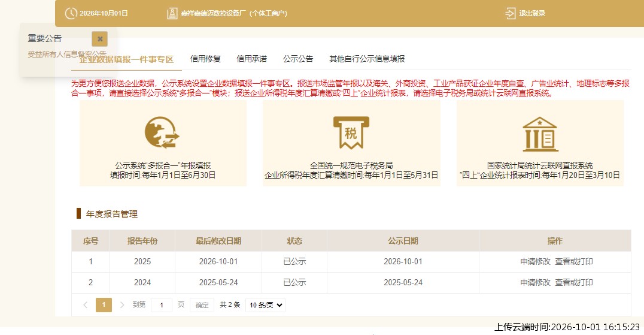
Task: Click the 税 tax bureau icon
Action: pos(351,132)
